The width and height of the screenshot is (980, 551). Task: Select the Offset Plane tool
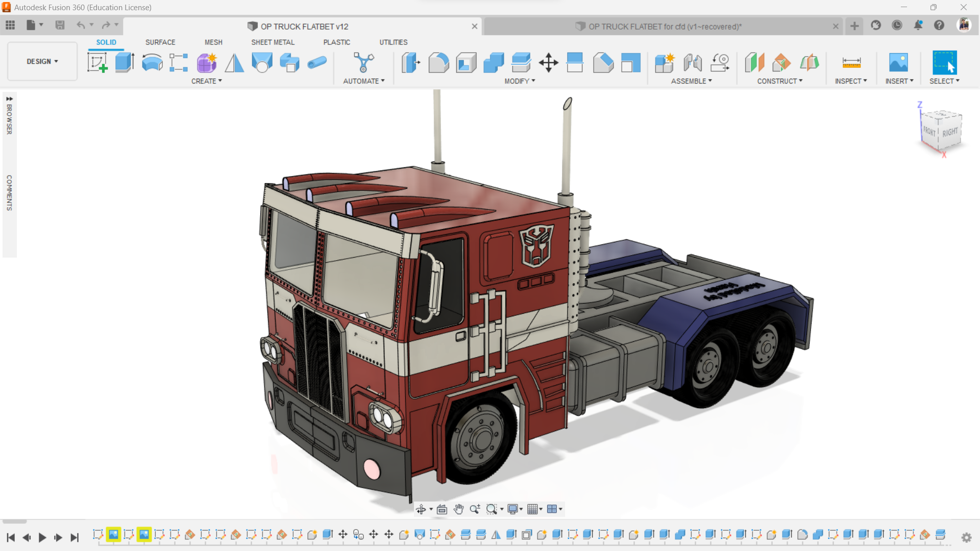tap(754, 63)
